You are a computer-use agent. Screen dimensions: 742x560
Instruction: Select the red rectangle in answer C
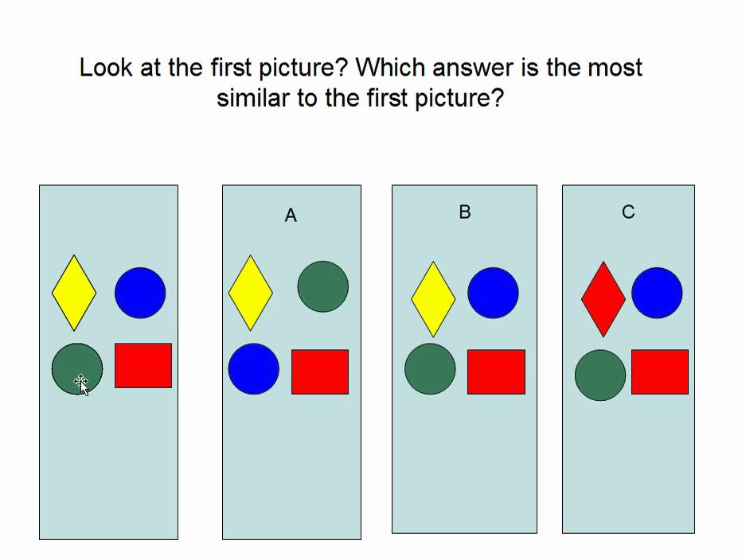pyautogui.click(x=660, y=371)
